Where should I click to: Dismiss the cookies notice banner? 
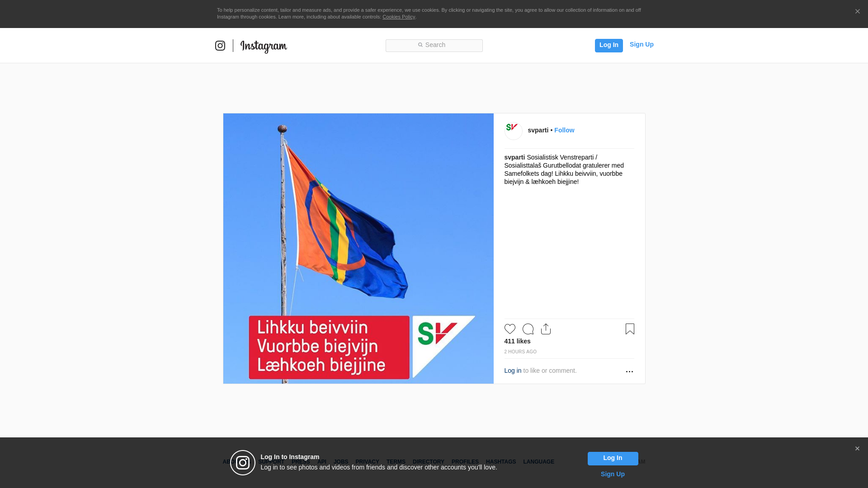857,12
